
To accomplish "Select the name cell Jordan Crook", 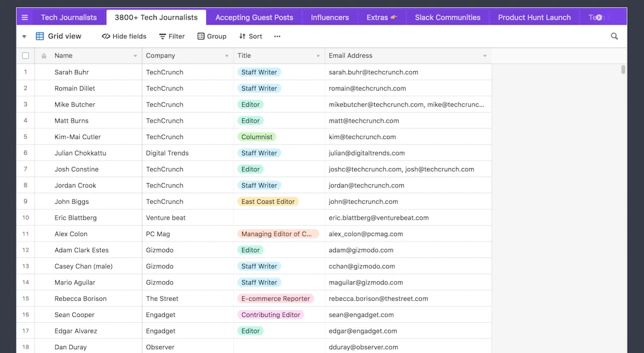I will point(88,186).
